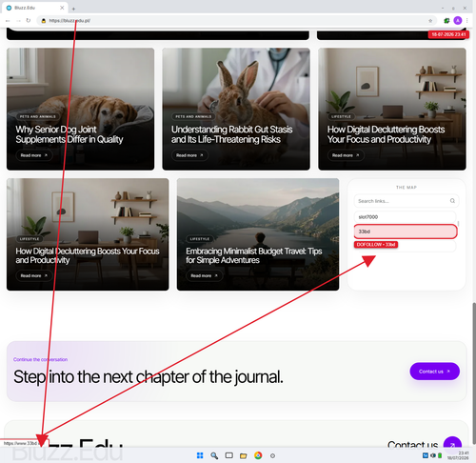Click the DOFOLLOW 33bd red badge

tap(376, 245)
